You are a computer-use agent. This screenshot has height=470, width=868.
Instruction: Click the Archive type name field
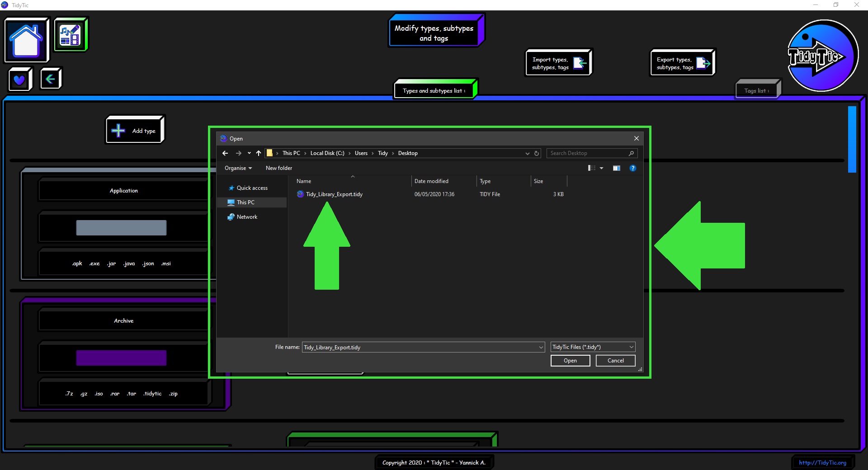point(123,320)
